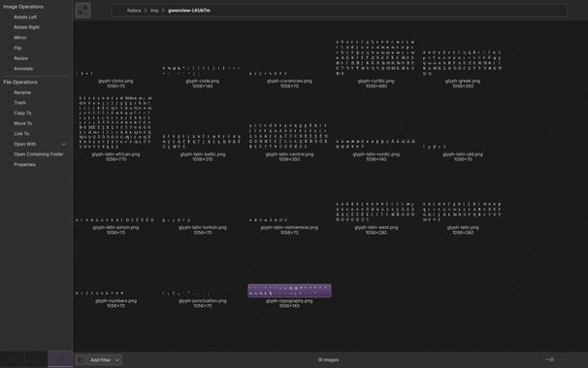The image size is (588, 368).
Task: Select the glyph-greek.png thumbnail
Action: (x=463, y=63)
